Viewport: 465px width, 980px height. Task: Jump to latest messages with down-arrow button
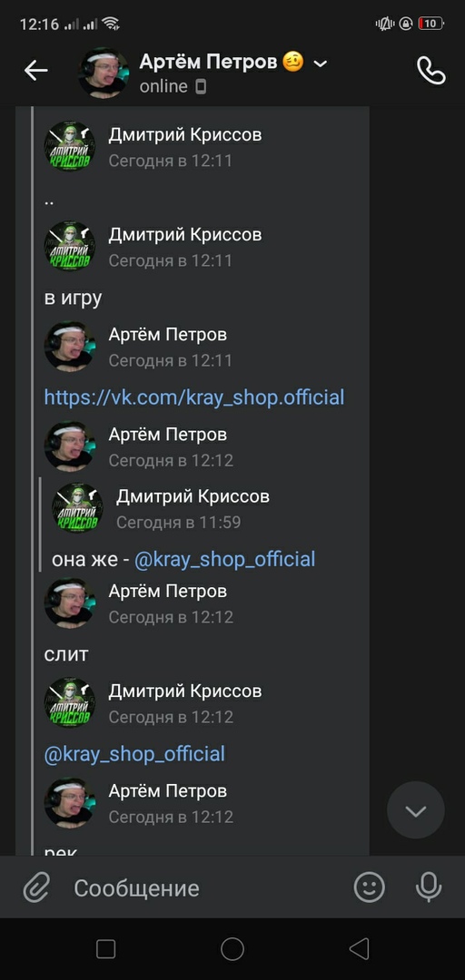coord(416,810)
